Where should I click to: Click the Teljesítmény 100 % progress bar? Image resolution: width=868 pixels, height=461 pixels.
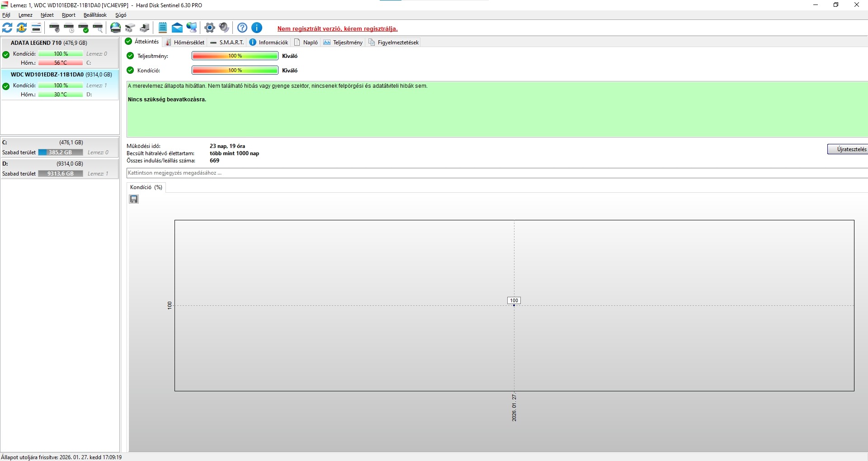235,56
